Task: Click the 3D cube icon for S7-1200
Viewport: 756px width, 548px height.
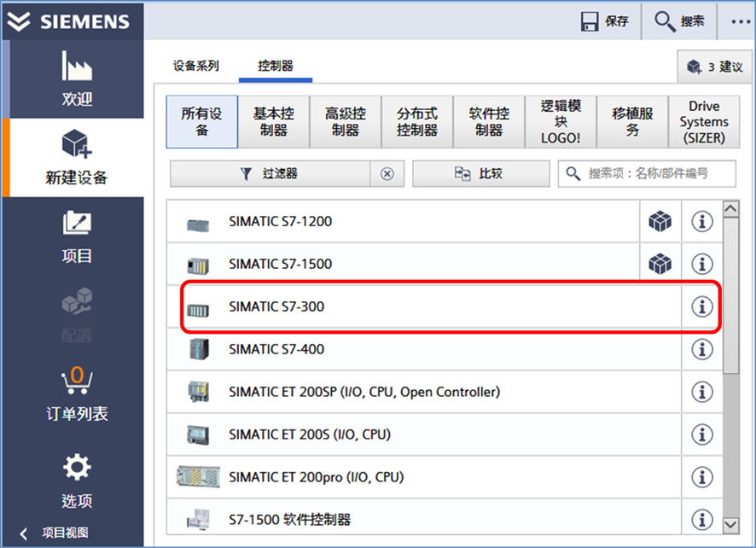Action: click(660, 221)
